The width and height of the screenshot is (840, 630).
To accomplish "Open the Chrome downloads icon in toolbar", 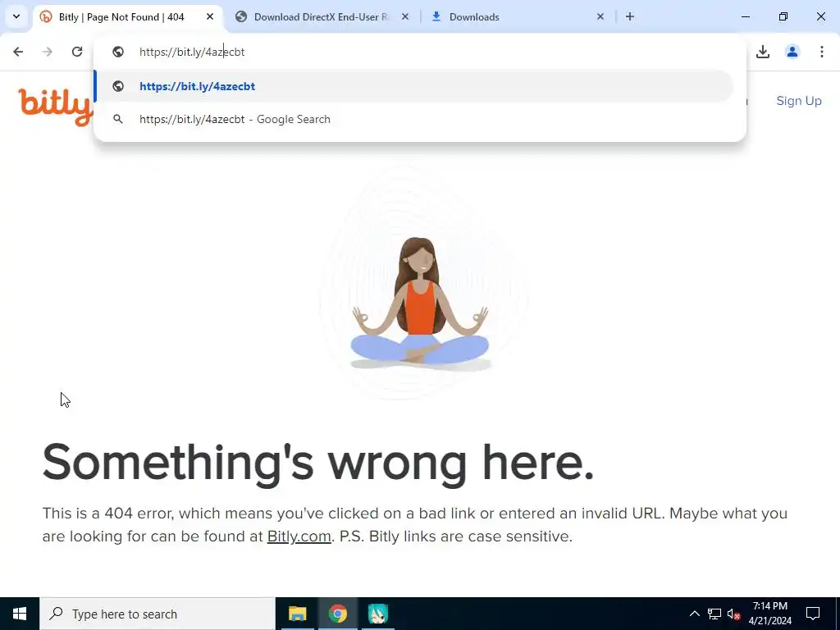I will pyautogui.click(x=763, y=52).
